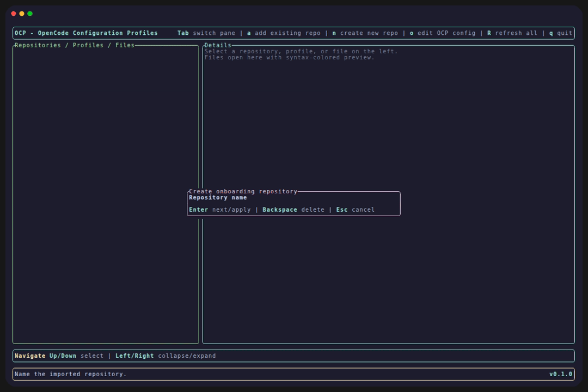This screenshot has height=392, width=588.
Task: Click the v0.1.0 version label
Action: click(x=561, y=374)
